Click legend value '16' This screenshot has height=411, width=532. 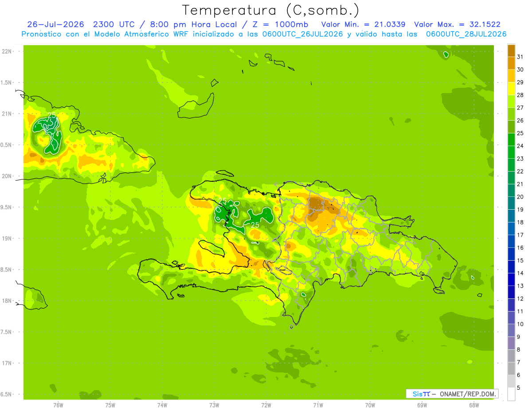click(520, 248)
